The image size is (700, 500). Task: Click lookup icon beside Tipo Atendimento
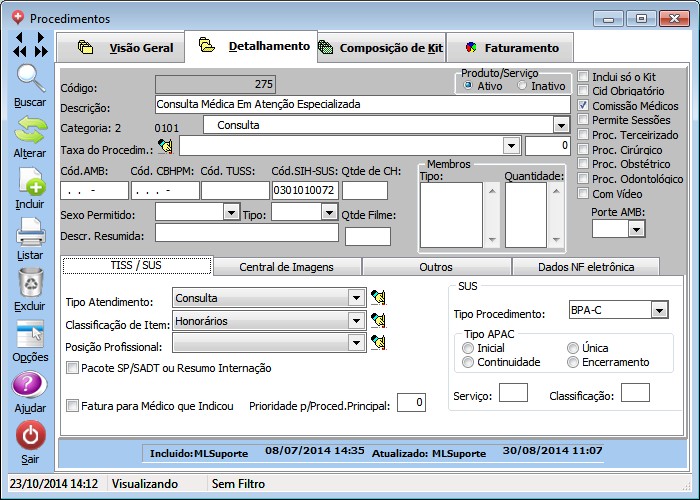point(378,298)
